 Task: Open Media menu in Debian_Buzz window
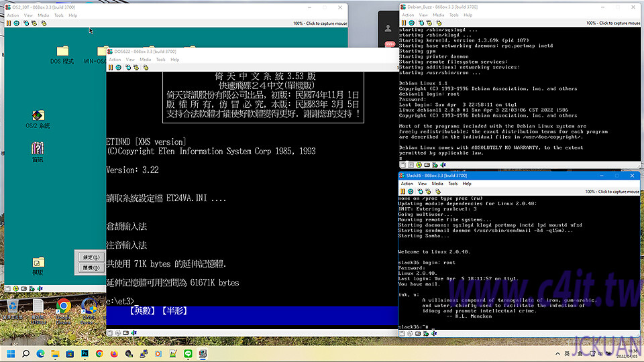click(x=438, y=15)
